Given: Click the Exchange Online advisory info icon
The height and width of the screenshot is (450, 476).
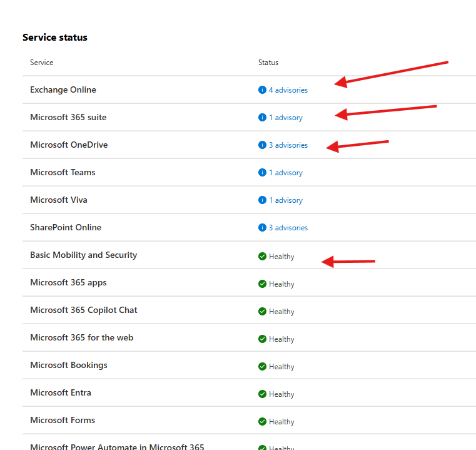Looking at the screenshot, I should [x=262, y=90].
